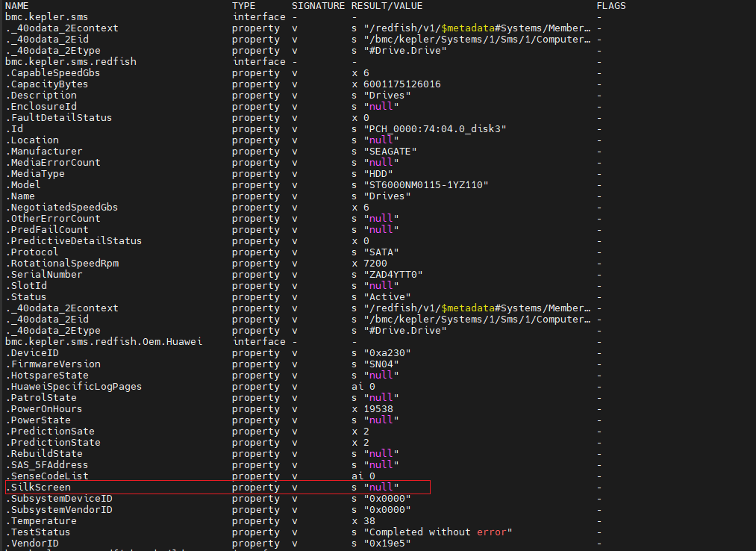Click the .HuaweiSpecificLogPages property name

74,387
